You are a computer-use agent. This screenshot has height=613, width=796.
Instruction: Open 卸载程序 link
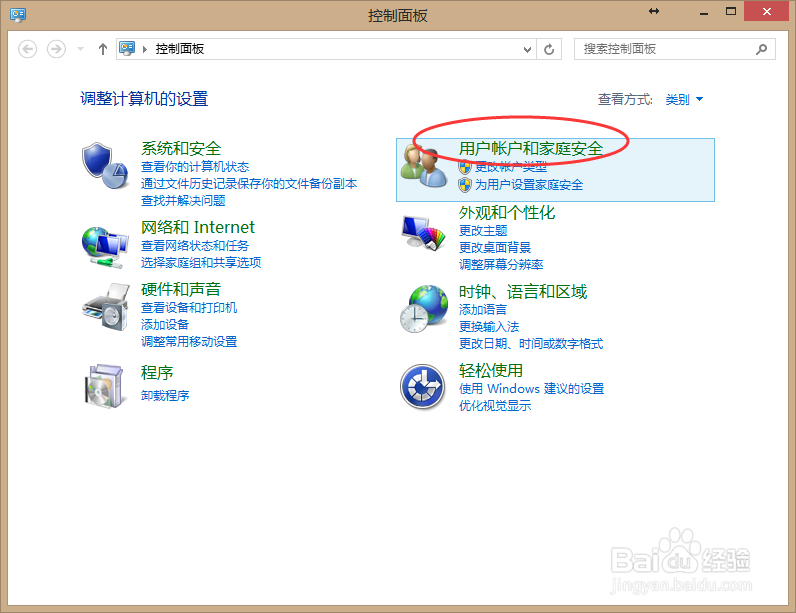point(164,395)
